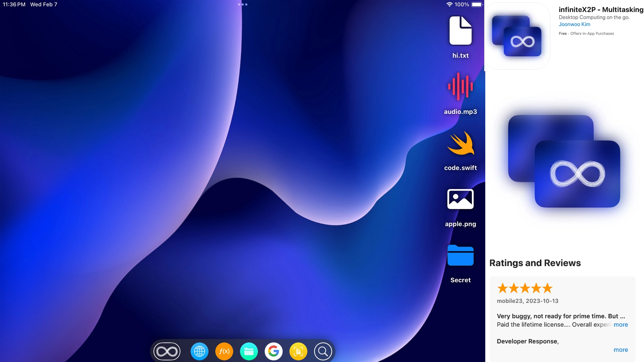Click the 'code.swift' file name label
The width and height of the screenshot is (644, 362).
pyautogui.click(x=460, y=168)
